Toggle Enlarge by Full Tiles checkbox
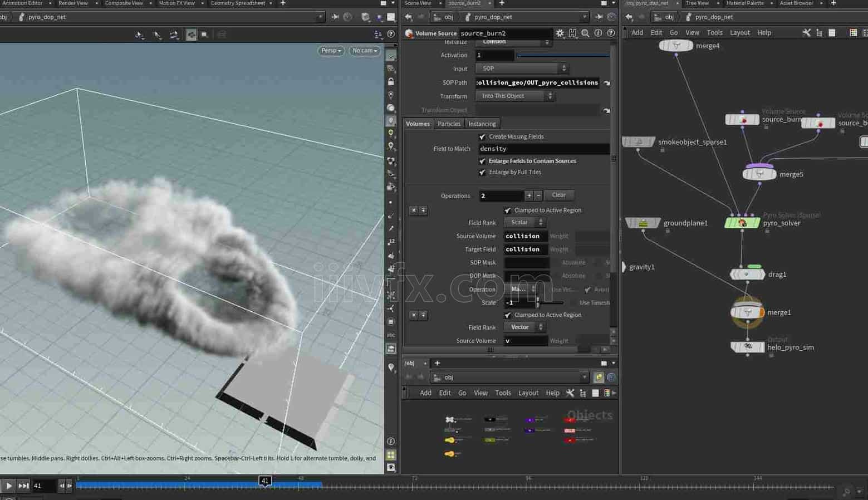868x500 pixels. coord(482,173)
